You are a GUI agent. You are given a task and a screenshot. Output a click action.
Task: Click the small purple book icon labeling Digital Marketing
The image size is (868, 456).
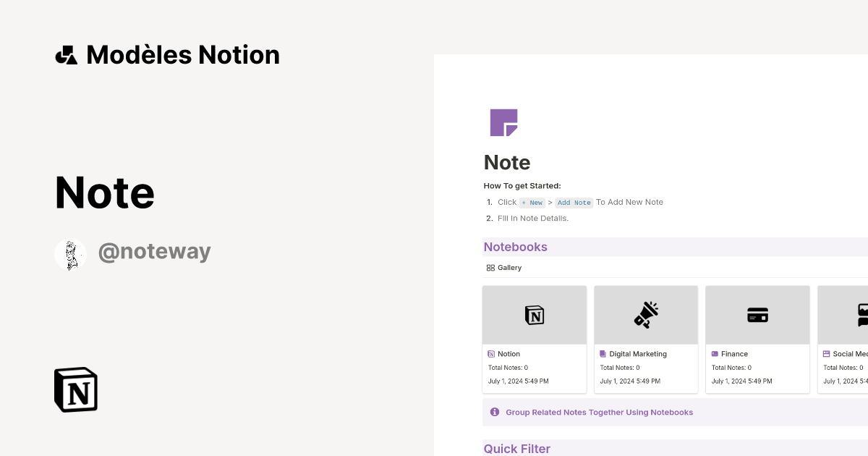(602, 353)
